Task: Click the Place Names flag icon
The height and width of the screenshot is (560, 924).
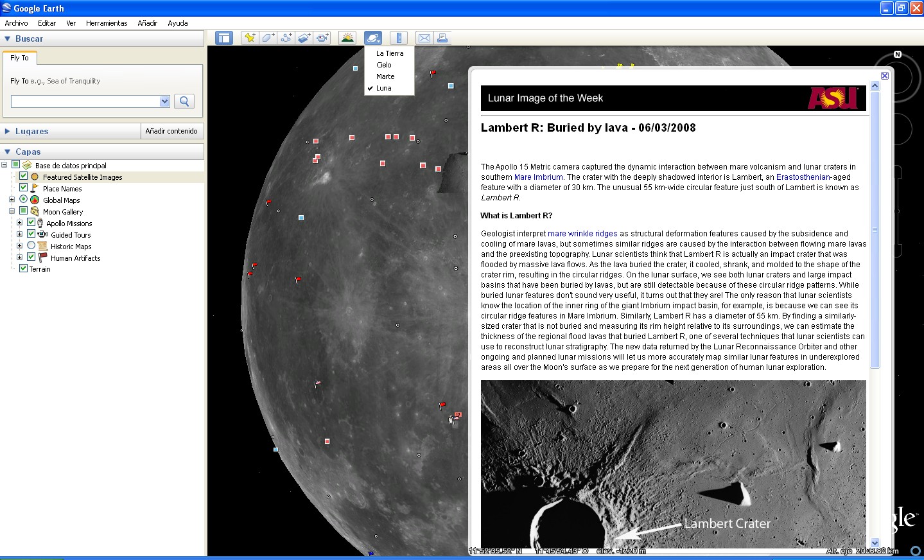Action: tap(35, 188)
